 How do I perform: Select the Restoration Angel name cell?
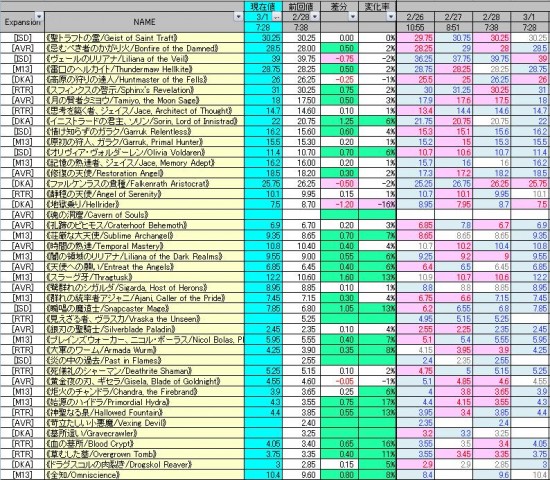point(144,173)
